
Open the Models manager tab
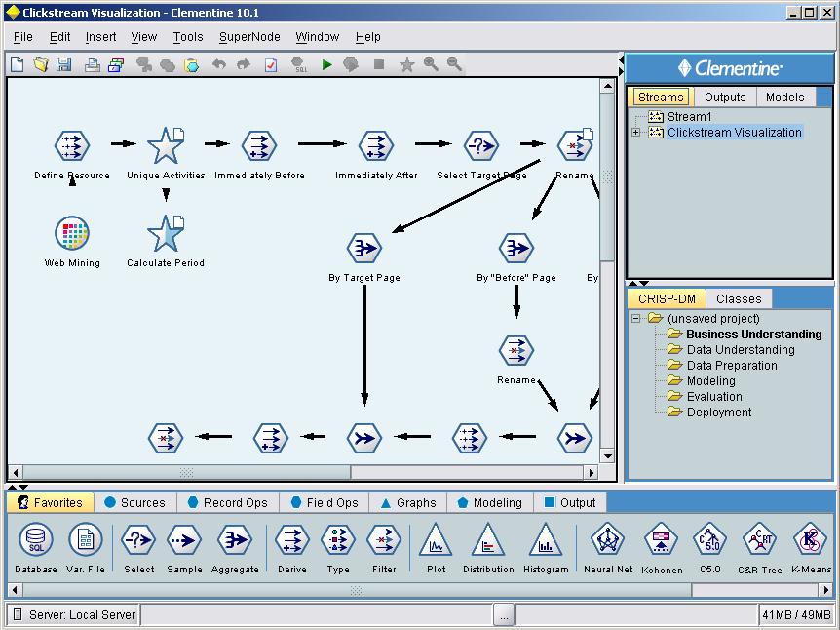tap(784, 98)
